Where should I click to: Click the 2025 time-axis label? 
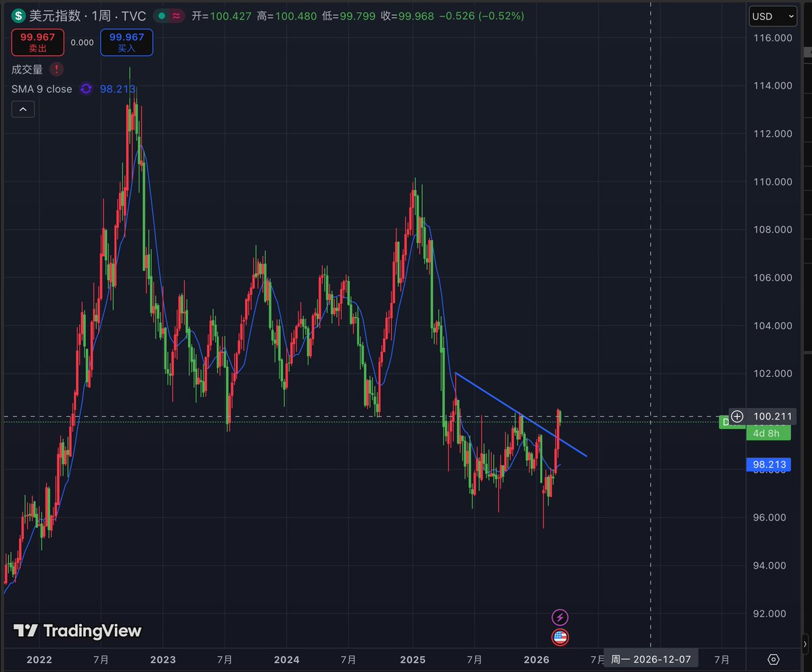pos(412,659)
